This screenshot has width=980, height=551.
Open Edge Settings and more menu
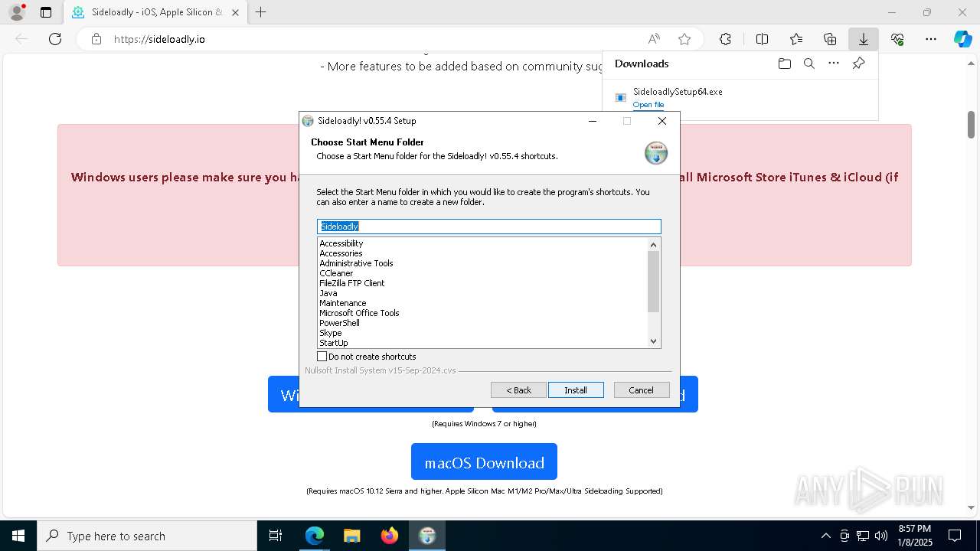pos(931,39)
